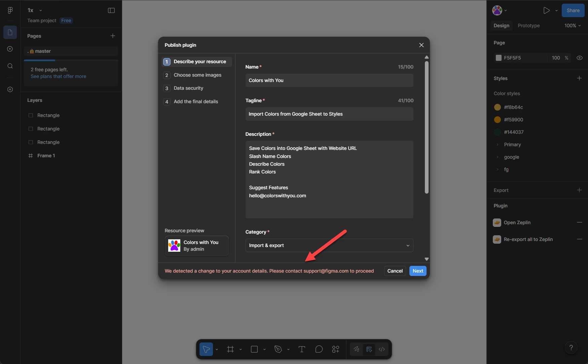Click the Share button
588x364 pixels.
tap(573, 10)
